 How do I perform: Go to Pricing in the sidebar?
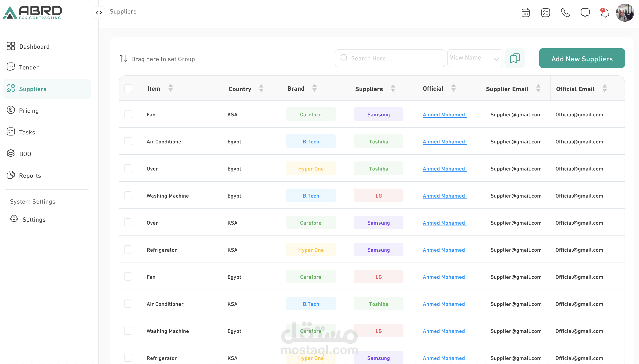(29, 111)
